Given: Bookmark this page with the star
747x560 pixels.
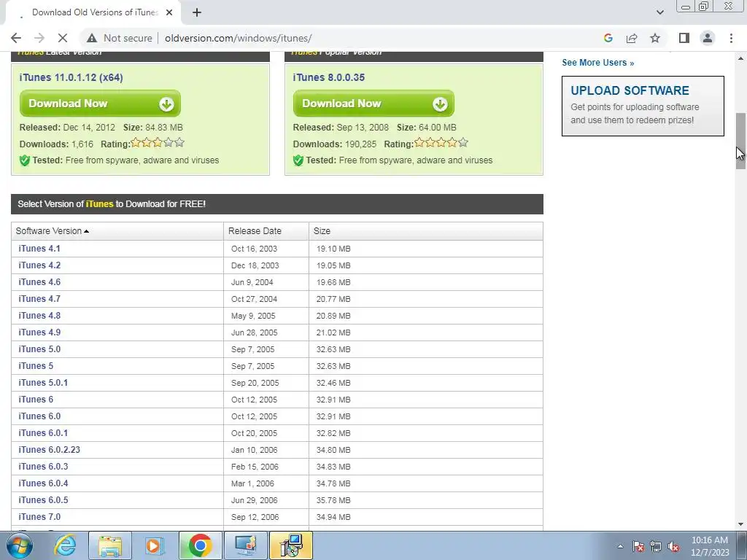Looking at the screenshot, I should click(x=655, y=38).
